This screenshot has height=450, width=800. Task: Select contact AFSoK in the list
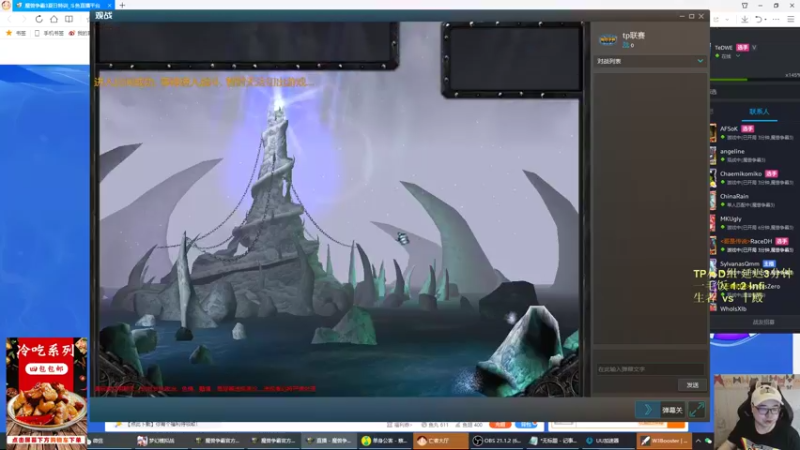click(753, 133)
